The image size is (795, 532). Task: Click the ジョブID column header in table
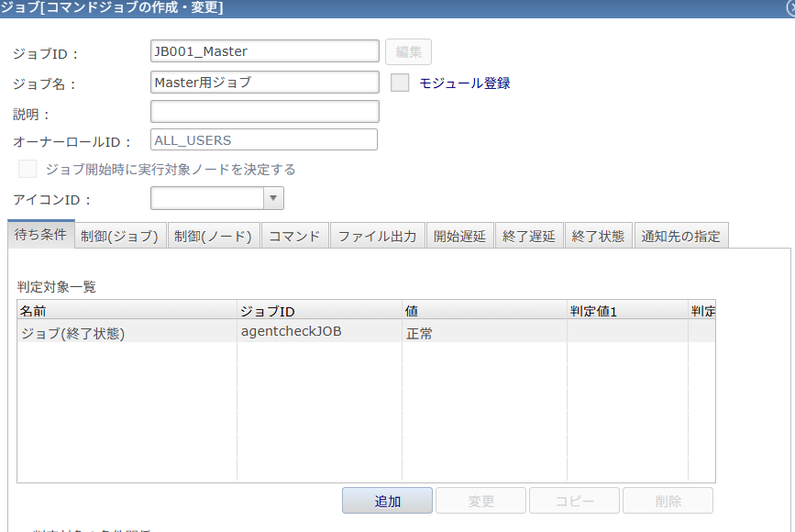(x=319, y=310)
